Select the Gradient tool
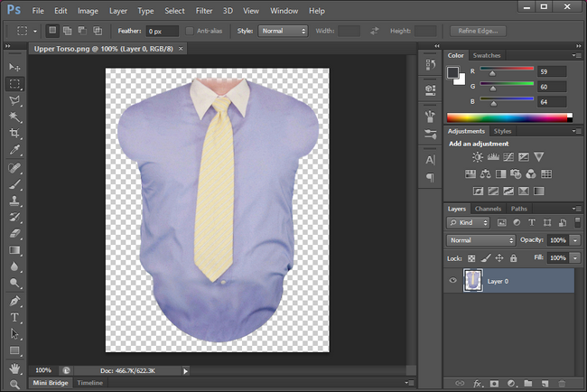Viewport: 587px width, 392px height. pos(14,250)
